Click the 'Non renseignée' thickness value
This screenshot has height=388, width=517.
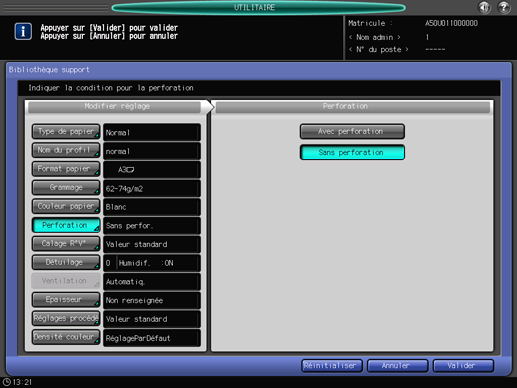[x=152, y=300]
